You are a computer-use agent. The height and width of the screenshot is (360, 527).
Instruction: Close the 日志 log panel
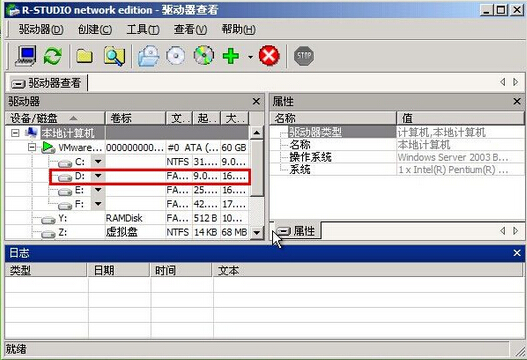tap(517, 253)
